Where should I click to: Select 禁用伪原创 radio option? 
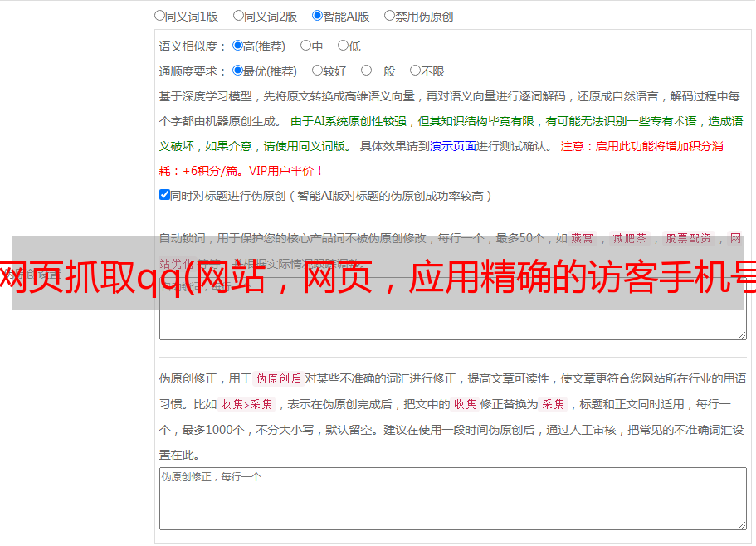tap(389, 16)
